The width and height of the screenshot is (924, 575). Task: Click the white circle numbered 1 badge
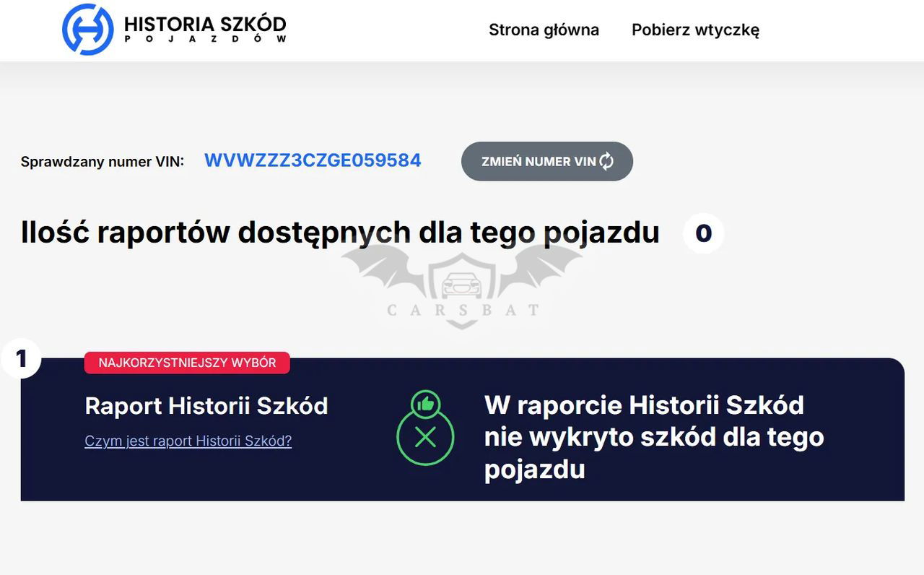coord(21,358)
